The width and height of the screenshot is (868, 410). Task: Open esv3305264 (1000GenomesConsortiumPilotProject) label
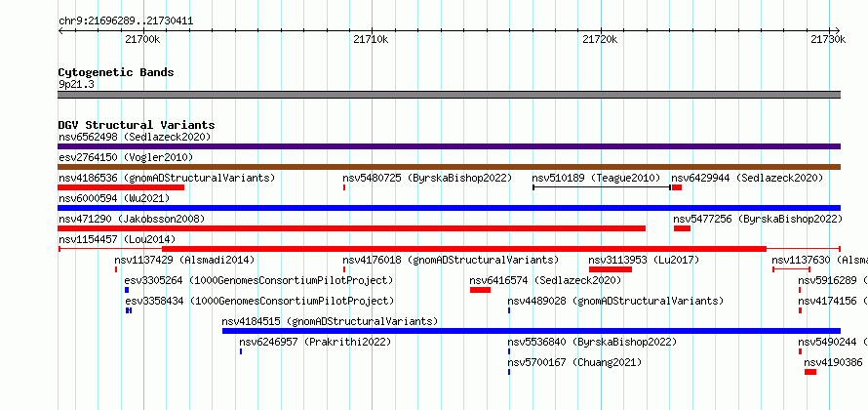coord(258,280)
